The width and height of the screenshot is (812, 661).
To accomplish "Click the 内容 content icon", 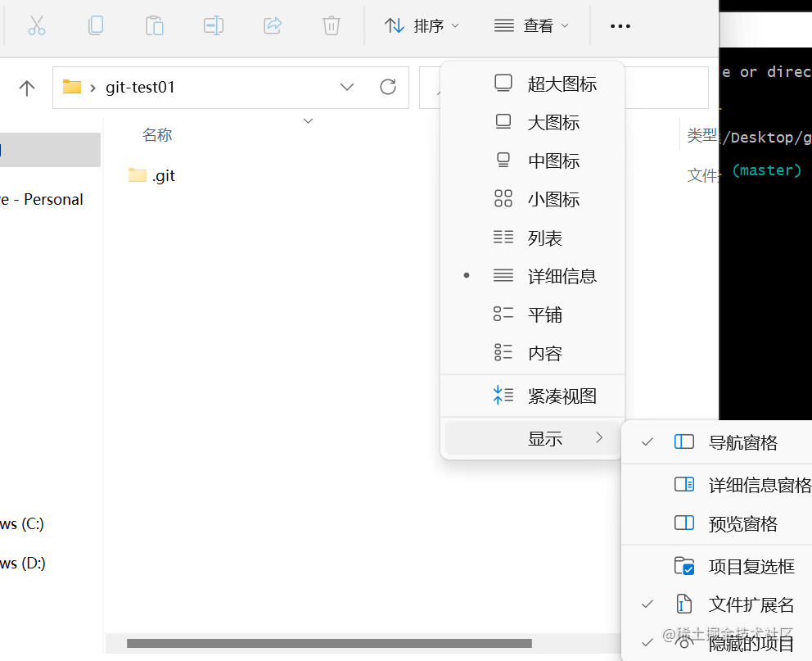I will [503, 352].
